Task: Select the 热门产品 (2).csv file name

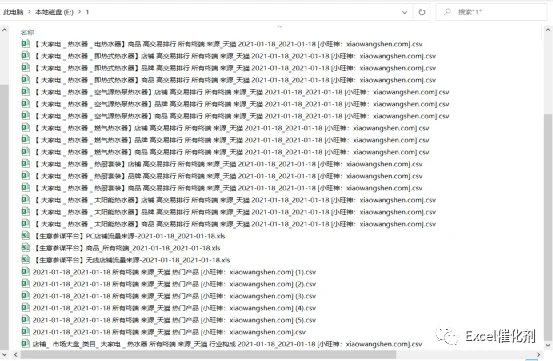Action: click(x=175, y=284)
